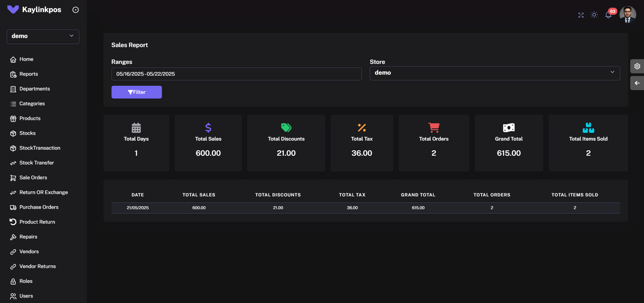Click the Sale Orders cart icon

pos(13,178)
